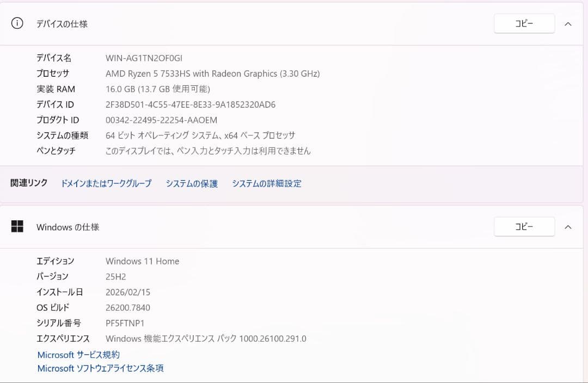Click the プロセッサ label
Screen dimensions: 588x383
click(53, 73)
